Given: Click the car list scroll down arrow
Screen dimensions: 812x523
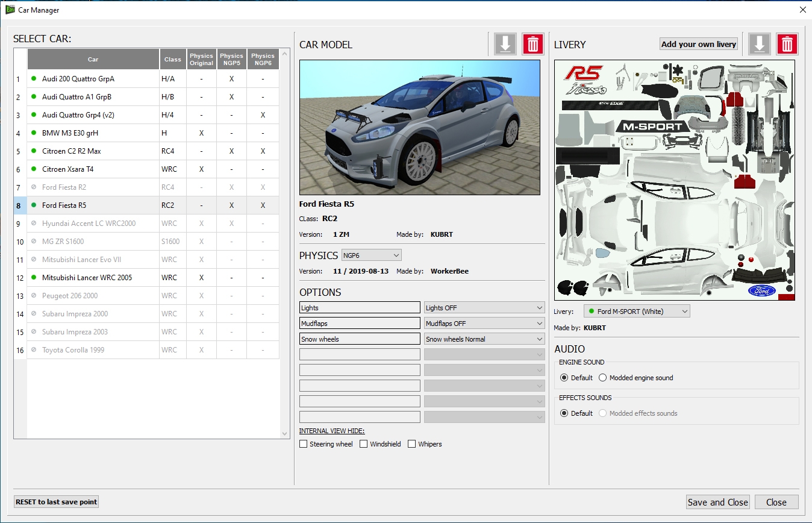Looking at the screenshot, I should pyautogui.click(x=285, y=433).
